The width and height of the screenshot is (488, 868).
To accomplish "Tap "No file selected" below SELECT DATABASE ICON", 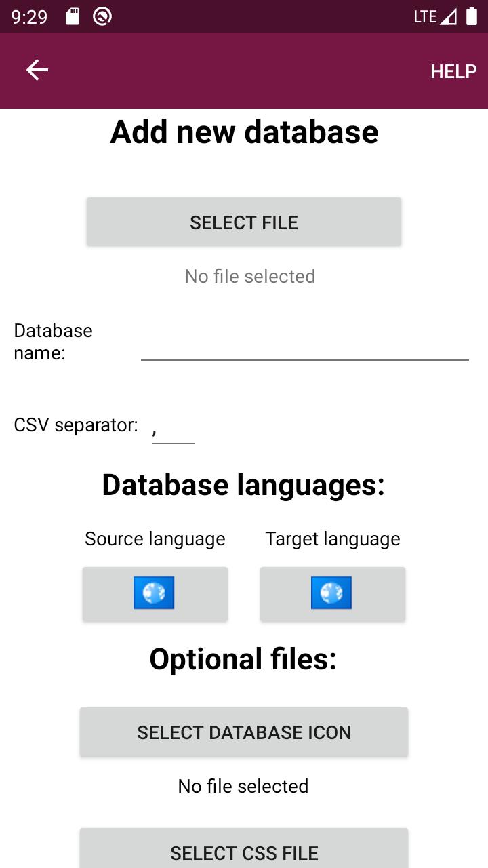I will tap(243, 786).
